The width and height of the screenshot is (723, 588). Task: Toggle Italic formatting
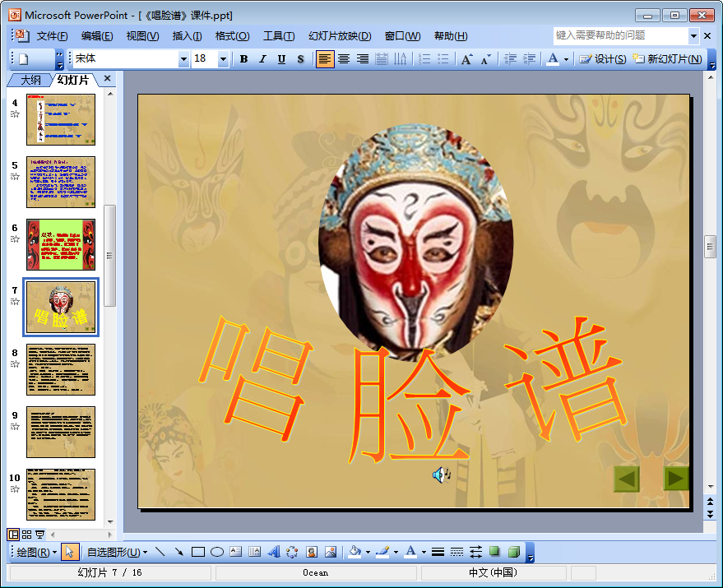(263, 59)
